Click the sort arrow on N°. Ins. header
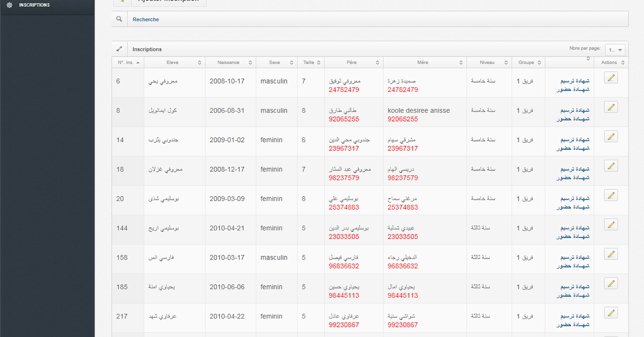The width and height of the screenshot is (644, 337). [x=138, y=62]
